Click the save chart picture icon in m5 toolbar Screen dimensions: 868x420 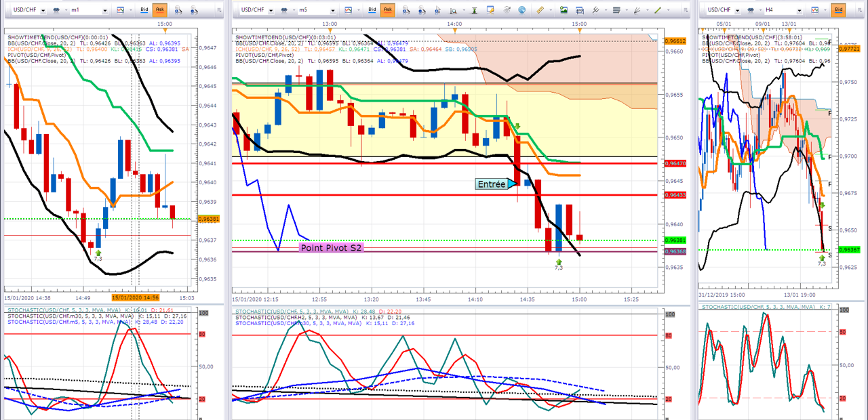click(x=564, y=10)
